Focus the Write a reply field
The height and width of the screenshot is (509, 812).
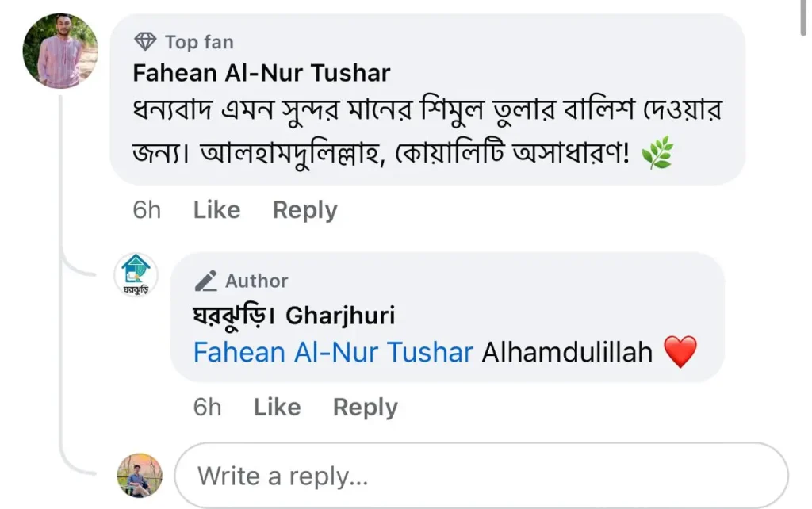coord(481,476)
